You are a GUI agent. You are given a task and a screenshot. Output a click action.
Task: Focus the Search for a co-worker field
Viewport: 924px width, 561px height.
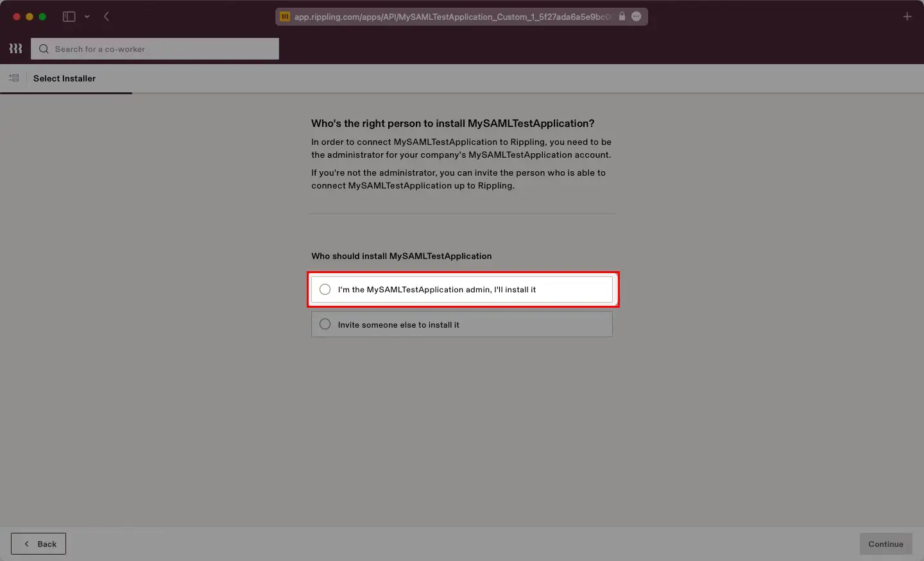[x=155, y=49]
